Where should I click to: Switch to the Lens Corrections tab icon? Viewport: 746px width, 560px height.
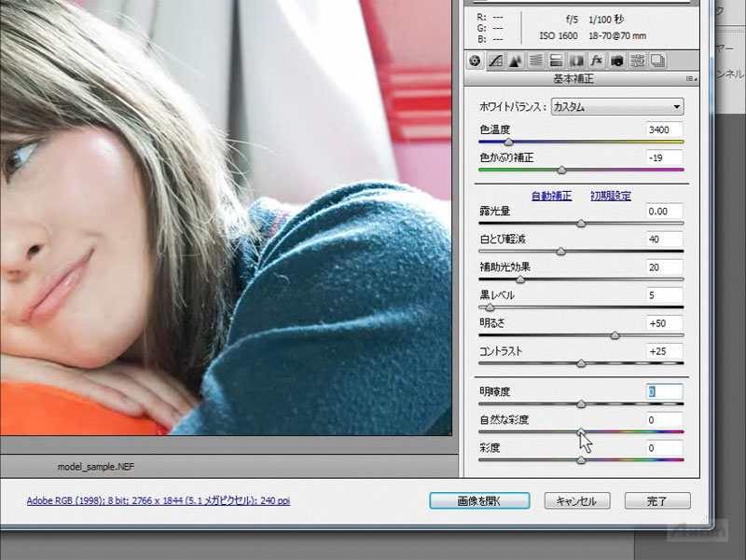click(576, 61)
